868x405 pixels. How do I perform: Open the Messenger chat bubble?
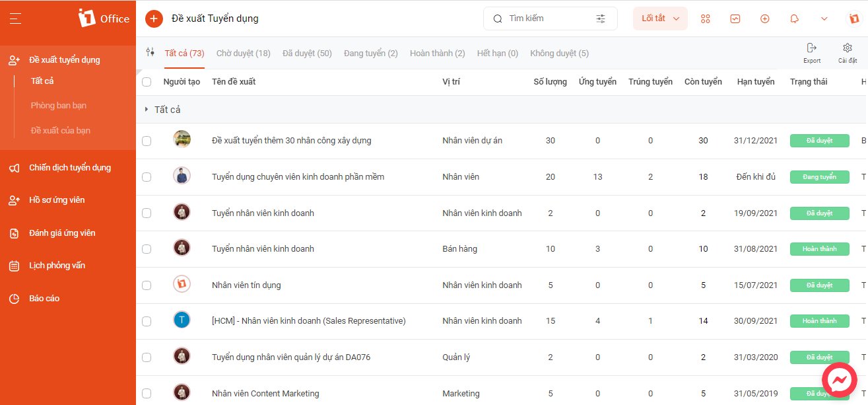[x=840, y=380]
